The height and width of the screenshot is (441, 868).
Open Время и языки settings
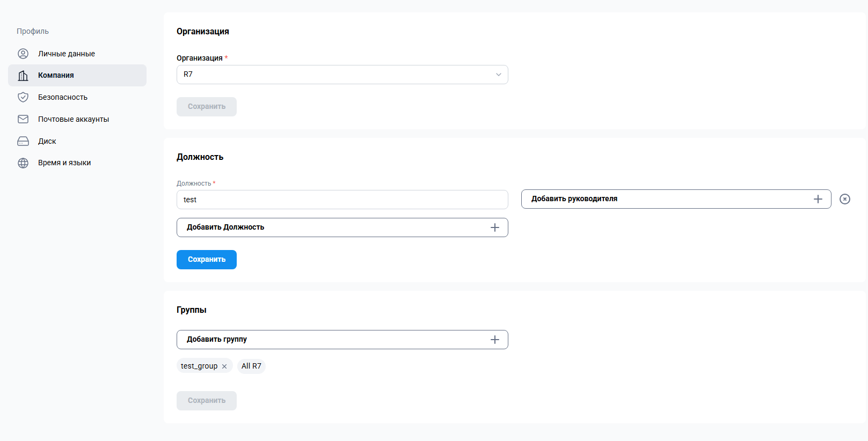point(77,163)
